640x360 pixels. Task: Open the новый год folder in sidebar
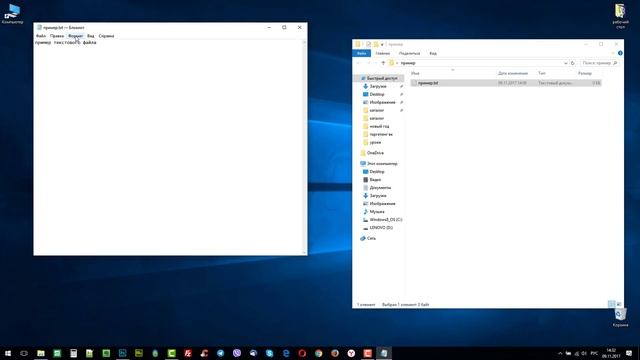tap(379, 126)
